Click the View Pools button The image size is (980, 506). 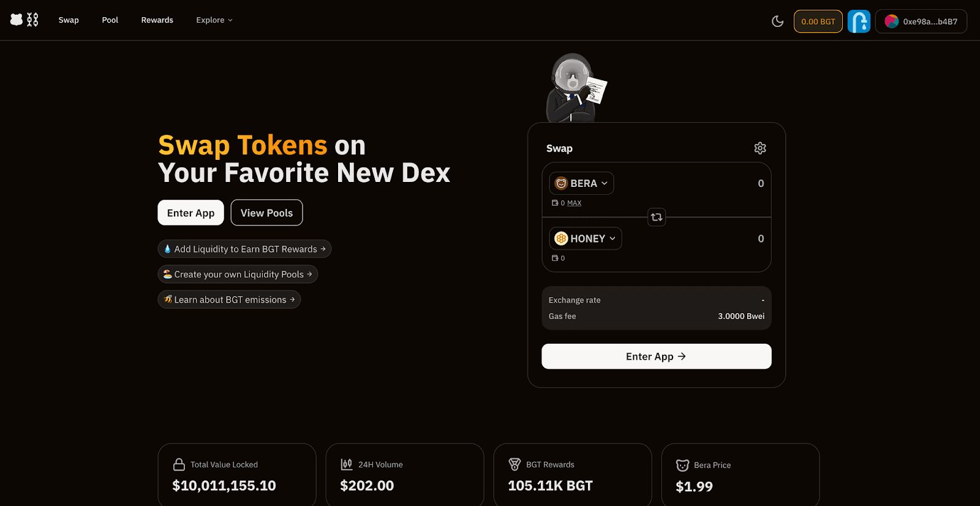[266, 213]
